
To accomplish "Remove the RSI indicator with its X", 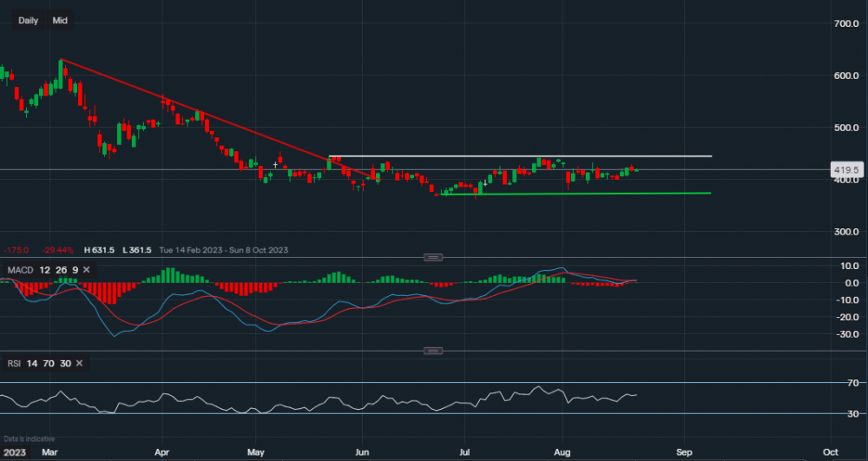I will click(77, 364).
